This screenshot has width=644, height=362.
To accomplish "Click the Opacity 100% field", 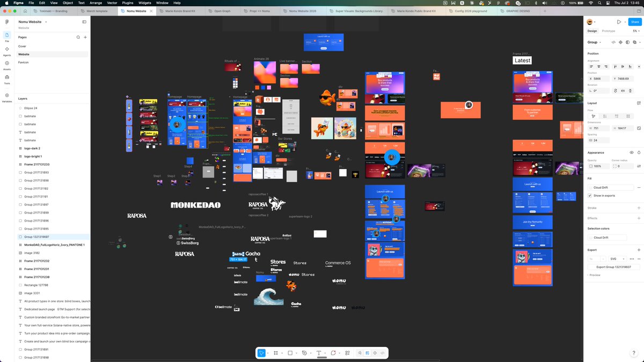I will coord(598,166).
